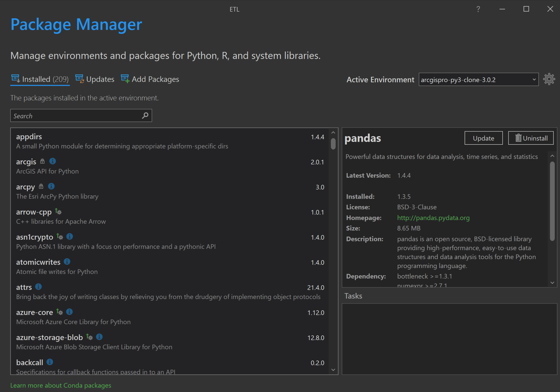Click the info icon next to azure-storage-blob

[x=100, y=337]
